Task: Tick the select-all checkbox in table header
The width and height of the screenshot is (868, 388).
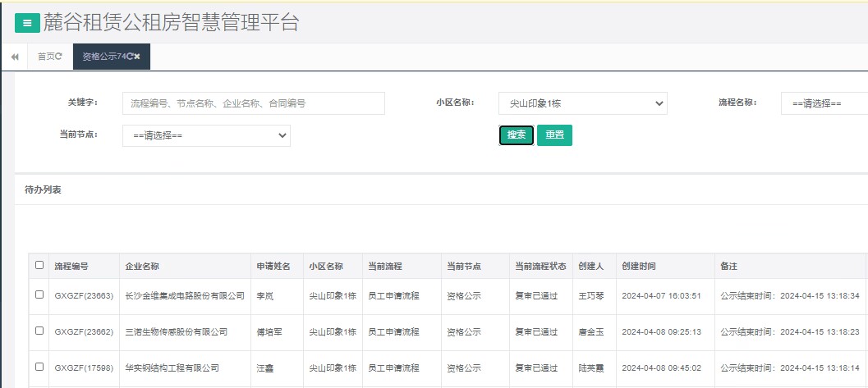Action: [39, 265]
